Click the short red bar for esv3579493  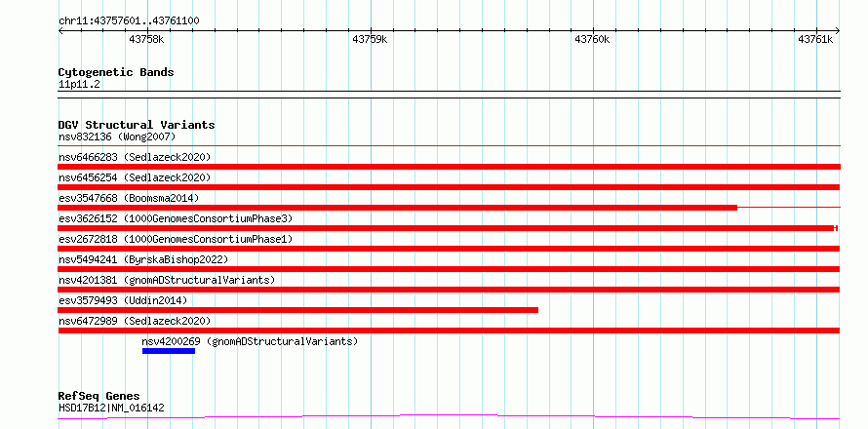[x=297, y=310]
